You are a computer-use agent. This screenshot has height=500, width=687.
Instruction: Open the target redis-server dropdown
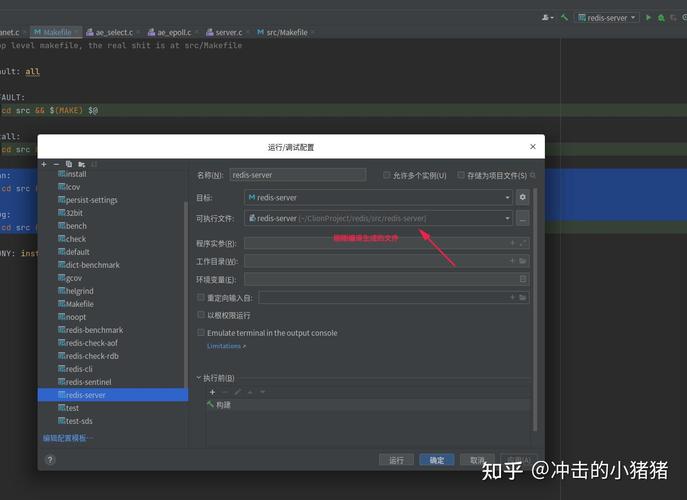coord(378,198)
